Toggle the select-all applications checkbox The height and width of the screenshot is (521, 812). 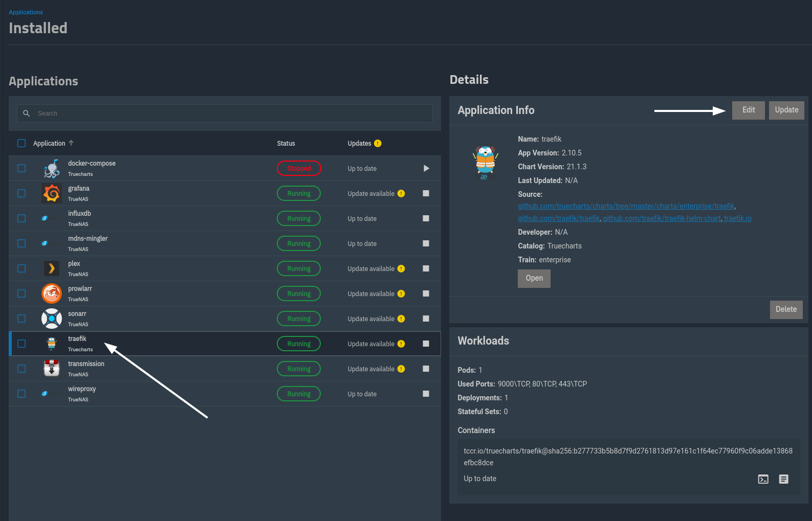tap(21, 143)
